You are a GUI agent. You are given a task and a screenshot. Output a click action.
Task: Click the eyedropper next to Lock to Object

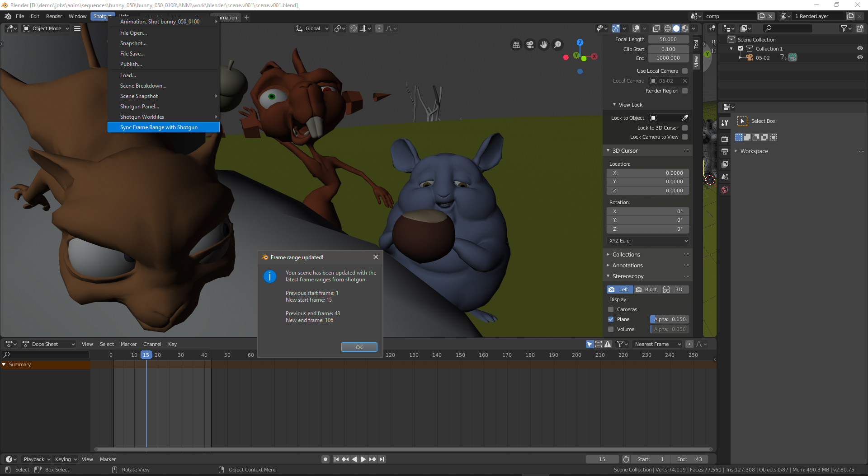click(x=685, y=118)
